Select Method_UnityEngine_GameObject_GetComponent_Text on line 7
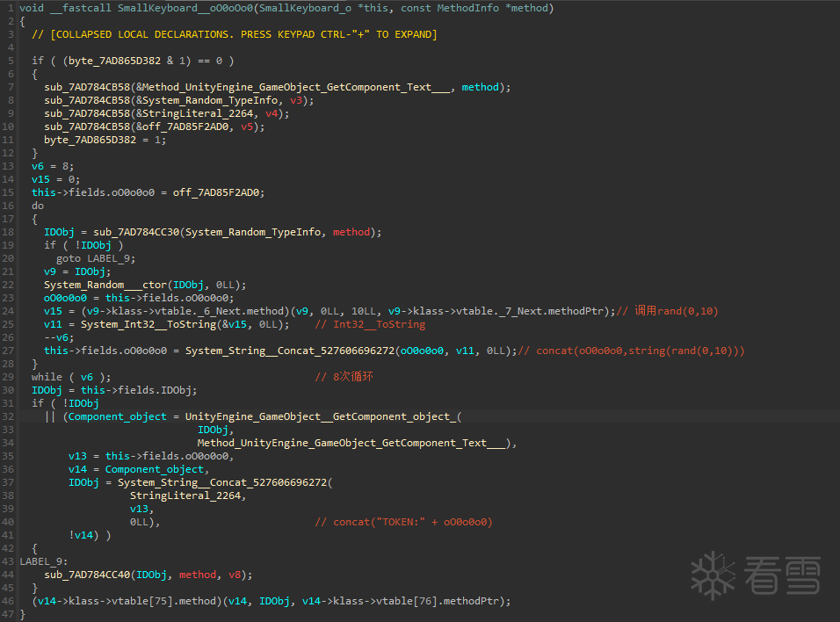The width and height of the screenshot is (840, 622). tap(297, 87)
